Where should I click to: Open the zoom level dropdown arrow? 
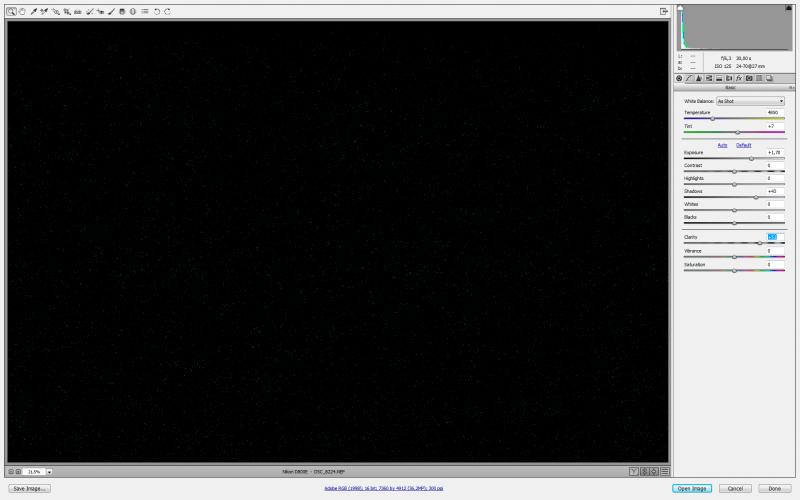pos(49,472)
